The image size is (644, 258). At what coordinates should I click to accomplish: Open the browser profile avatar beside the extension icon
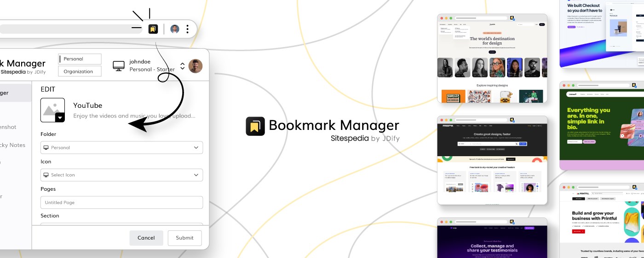(175, 29)
